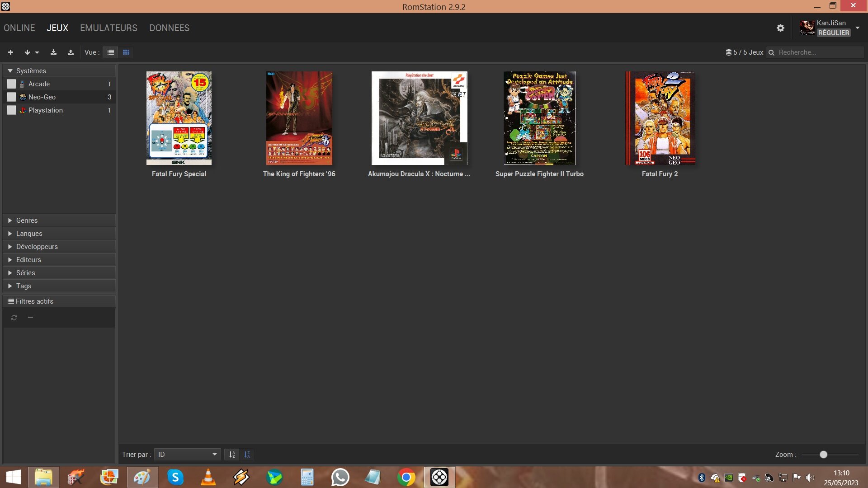This screenshot has width=868, height=488.
Task: Click the down-arrow import icon in toolbar
Action: pyautogui.click(x=27, y=52)
